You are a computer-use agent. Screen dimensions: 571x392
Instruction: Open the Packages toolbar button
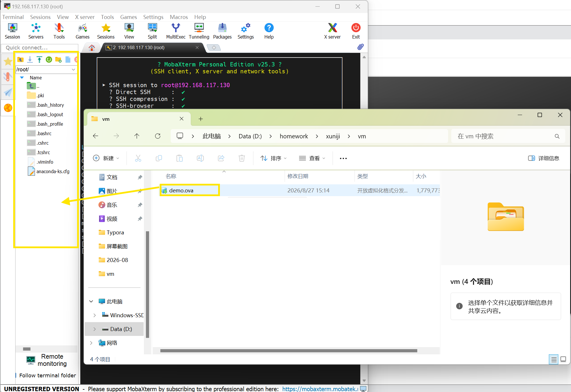[x=222, y=31]
